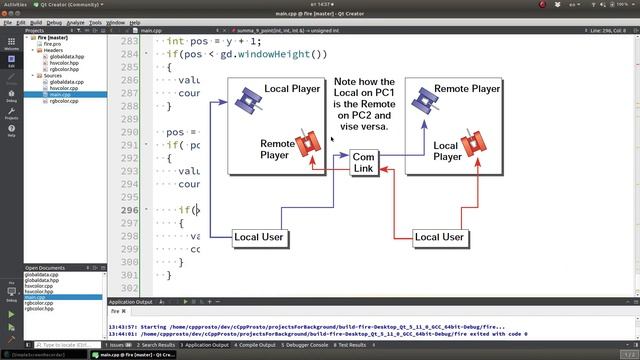Image resolution: width=640 pixels, height=360 pixels.
Task: Open the Debug menu
Action: 54,23
